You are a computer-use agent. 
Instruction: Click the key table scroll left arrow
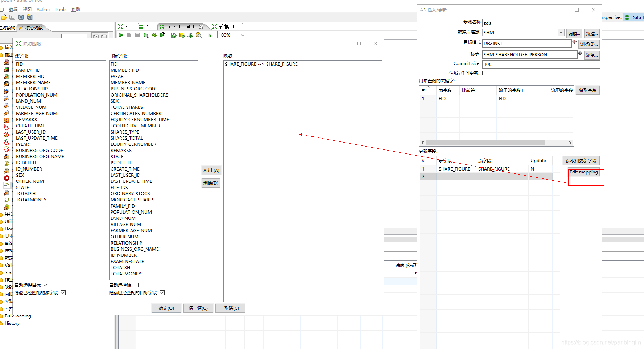422,143
